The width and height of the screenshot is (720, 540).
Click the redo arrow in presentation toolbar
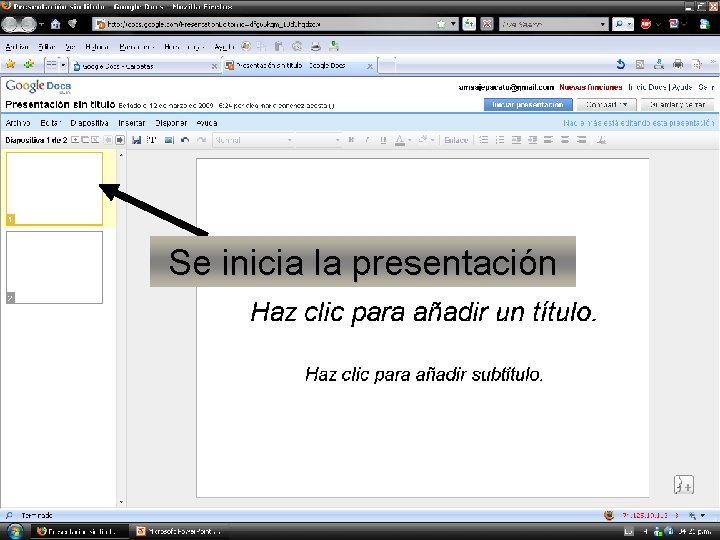pos(201,140)
